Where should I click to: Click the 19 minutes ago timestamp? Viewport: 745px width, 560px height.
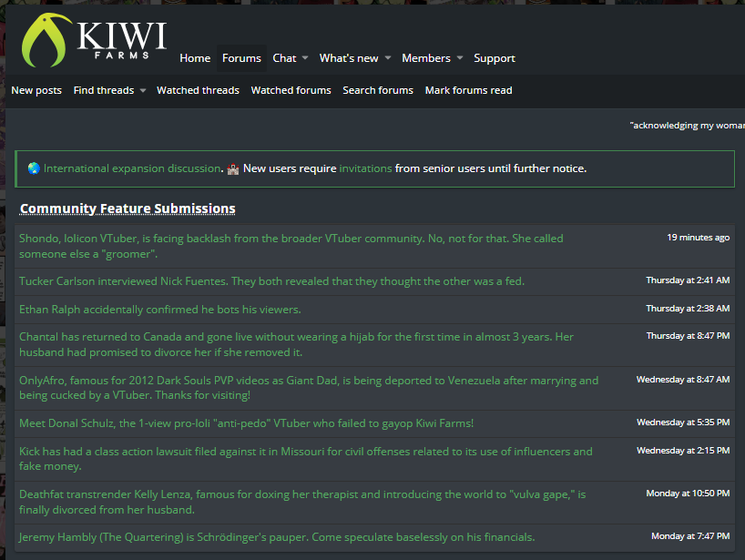698,238
